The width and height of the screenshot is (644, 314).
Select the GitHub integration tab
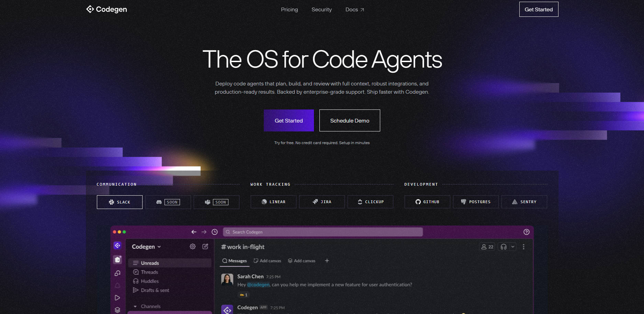427,202
